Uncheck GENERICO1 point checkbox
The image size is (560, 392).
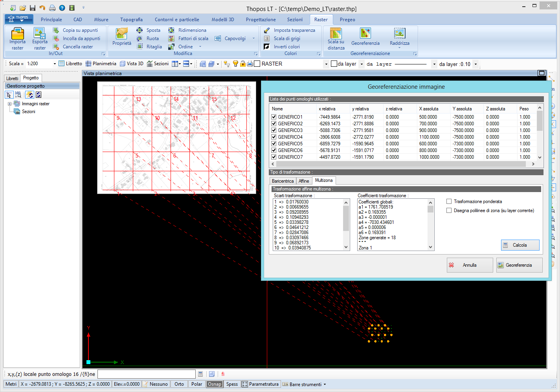click(274, 117)
